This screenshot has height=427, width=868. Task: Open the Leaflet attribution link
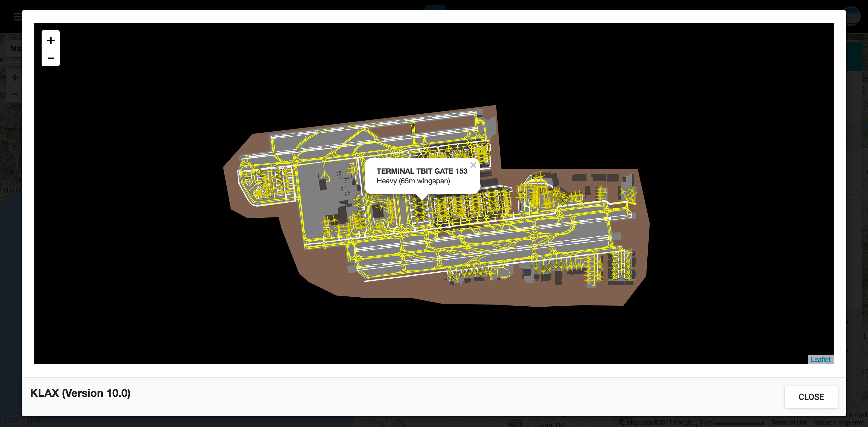[x=820, y=359]
